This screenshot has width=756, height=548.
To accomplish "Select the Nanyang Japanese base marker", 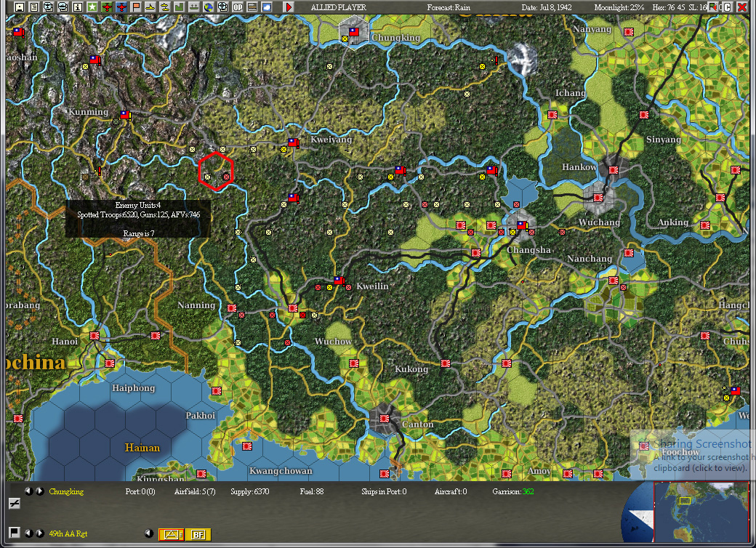I will tap(629, 32).
